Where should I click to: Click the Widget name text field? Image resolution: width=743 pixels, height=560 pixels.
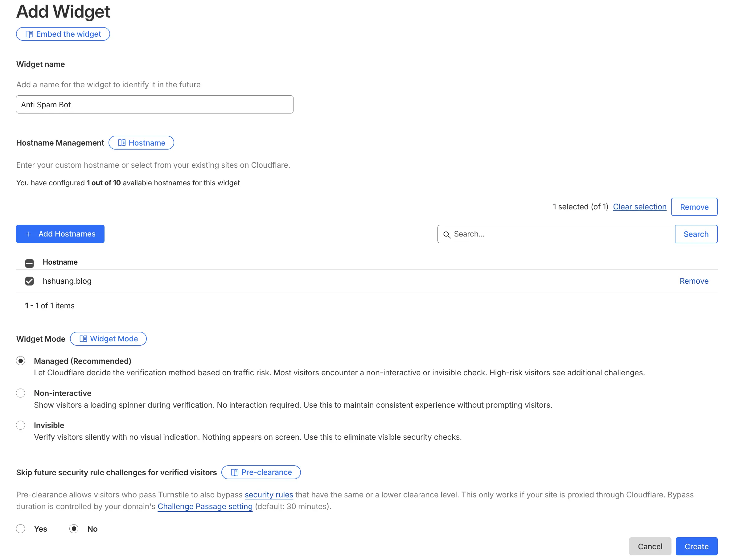[x=154, y=105]
